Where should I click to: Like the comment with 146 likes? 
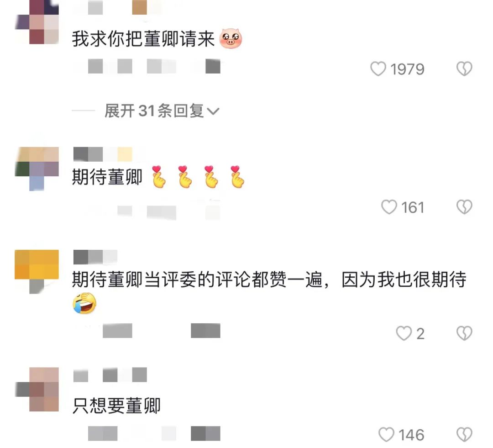click(386, 434)
